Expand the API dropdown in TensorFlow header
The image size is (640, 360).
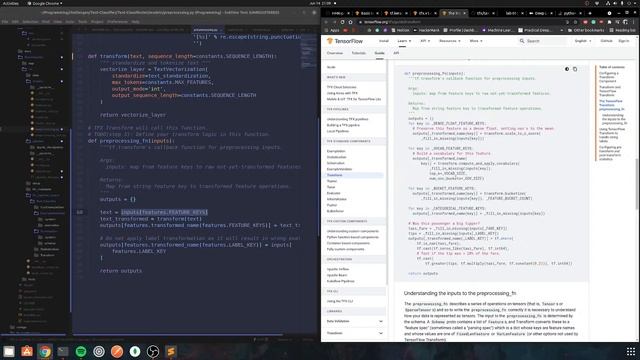(x=425, y=41)
